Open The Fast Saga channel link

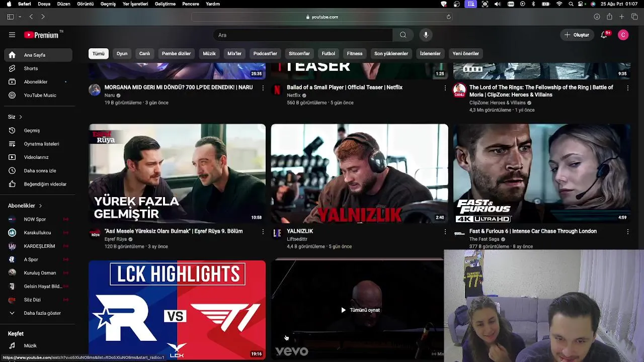(x=484, y=239)
